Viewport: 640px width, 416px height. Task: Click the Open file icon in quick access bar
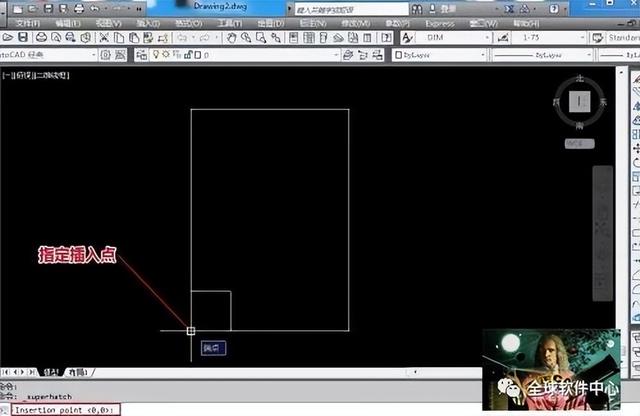point(33,8)
